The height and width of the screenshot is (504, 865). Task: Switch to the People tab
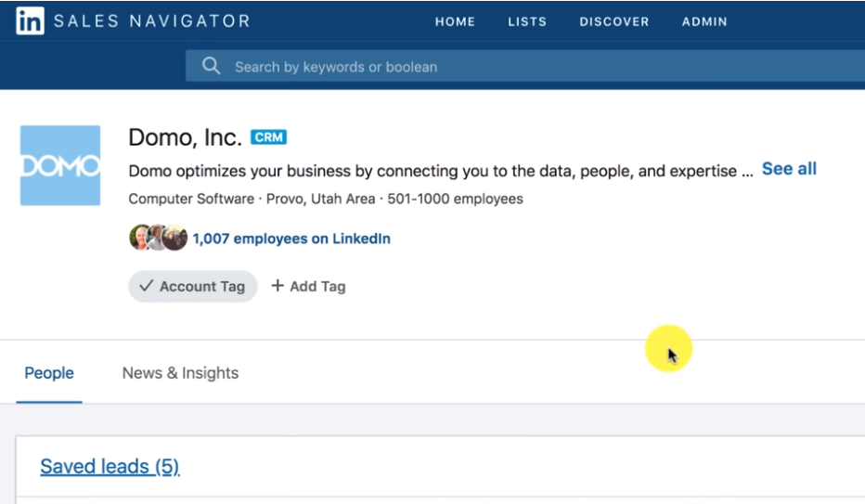(49, 373)
